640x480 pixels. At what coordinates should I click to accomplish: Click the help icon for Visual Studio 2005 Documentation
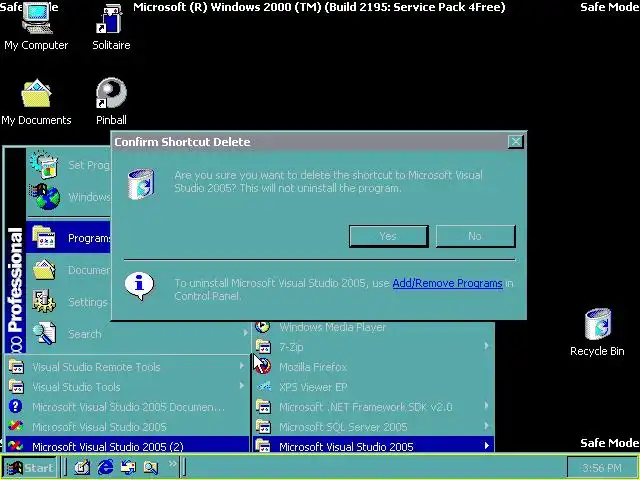coord(15,406)
